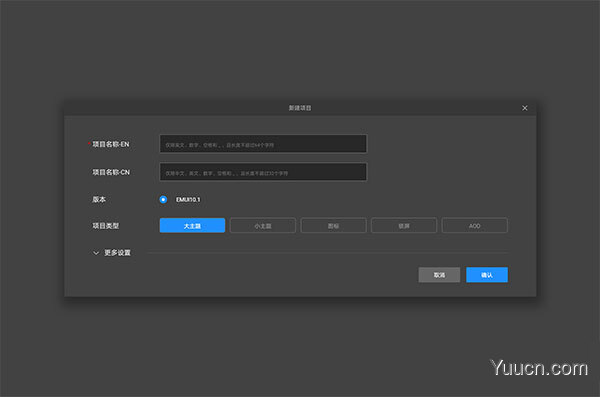
Task: Choose the 小主题 project type
Action: (263, 225)
